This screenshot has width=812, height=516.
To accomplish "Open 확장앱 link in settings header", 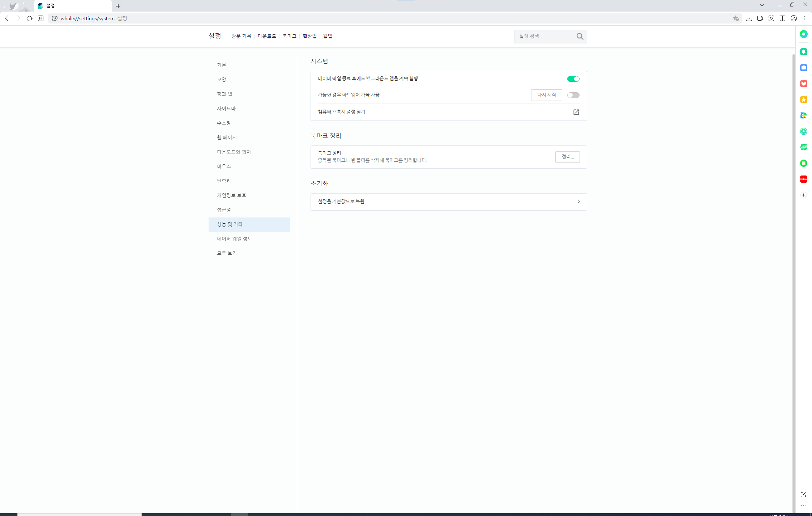I will [x=309, y=36].
